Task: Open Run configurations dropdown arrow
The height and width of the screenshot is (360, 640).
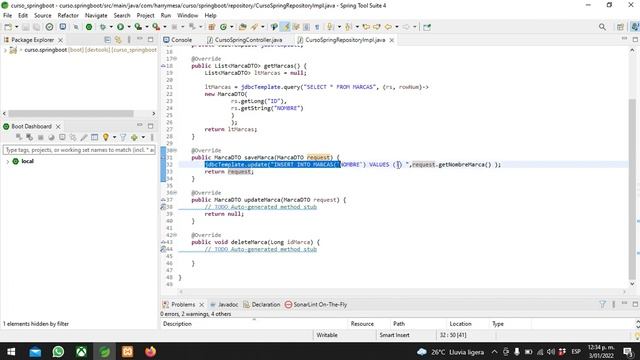Action: [x=129, y=27]
